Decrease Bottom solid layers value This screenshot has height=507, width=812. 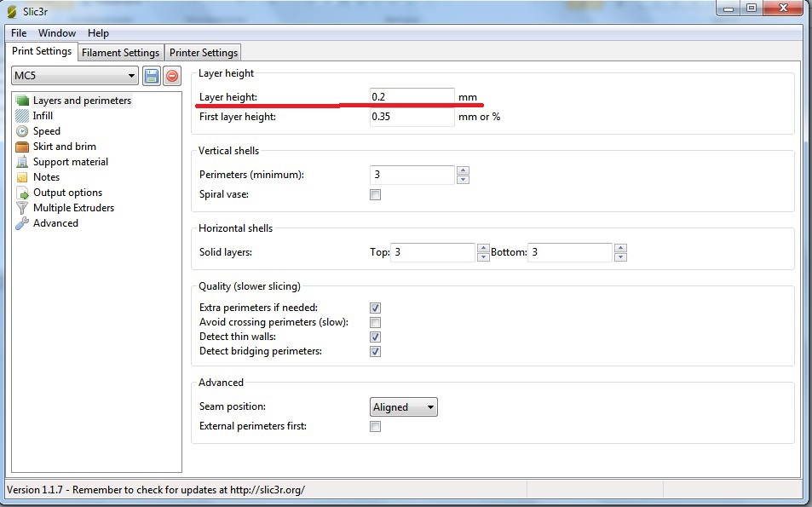tap(620, 257)
